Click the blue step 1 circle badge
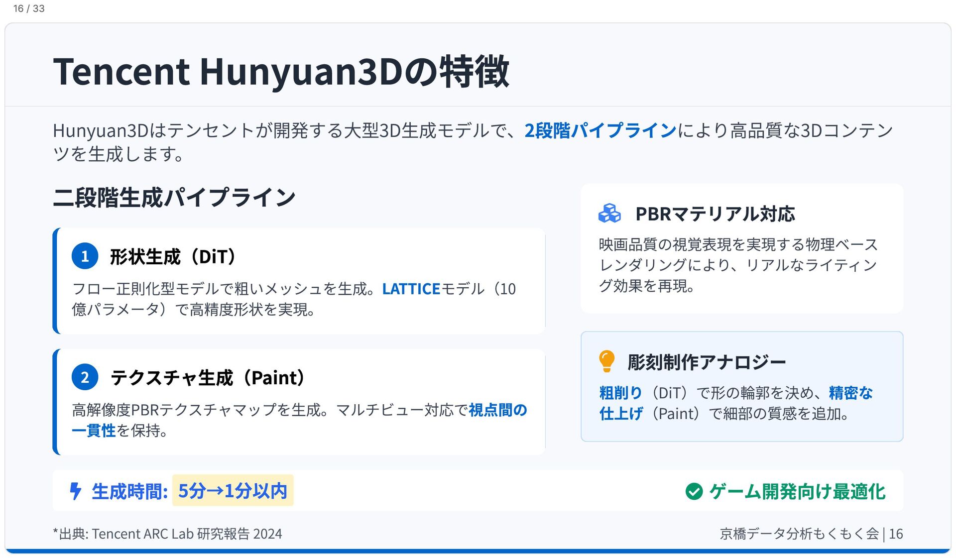 coord(85,256)
